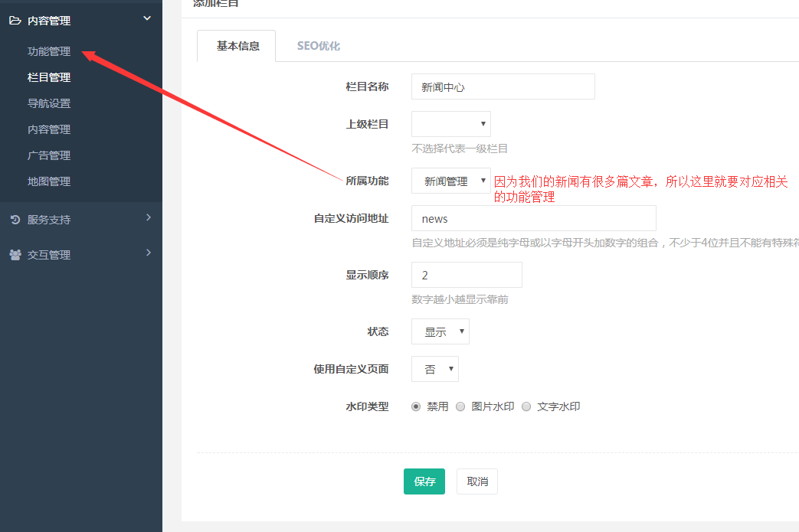
Task: Click the folder icon beside 内容管理
Action: [15, 21]
